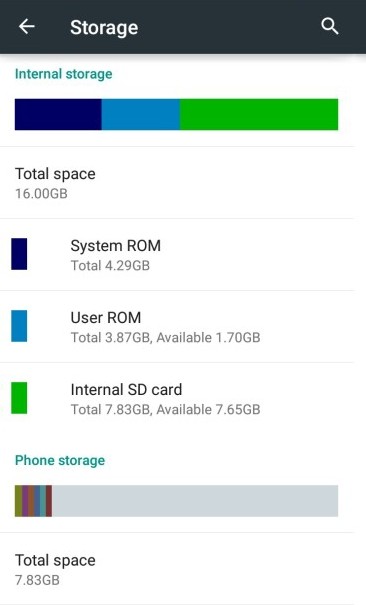Tap the dark navy System ROM swatch
The image size is (366, 605).
coord(19,254)
